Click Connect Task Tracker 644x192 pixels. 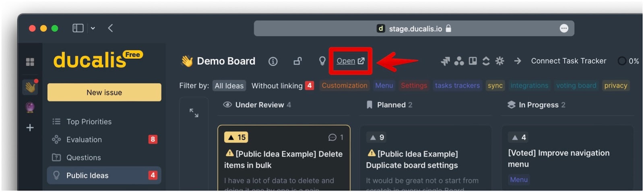tap(568, 61)
